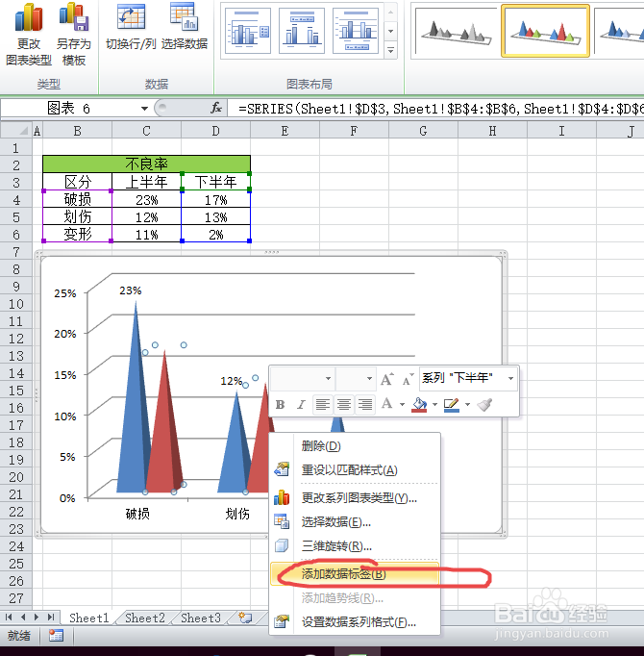Open shape fill dropdown arrow

(x=434, y=405)
